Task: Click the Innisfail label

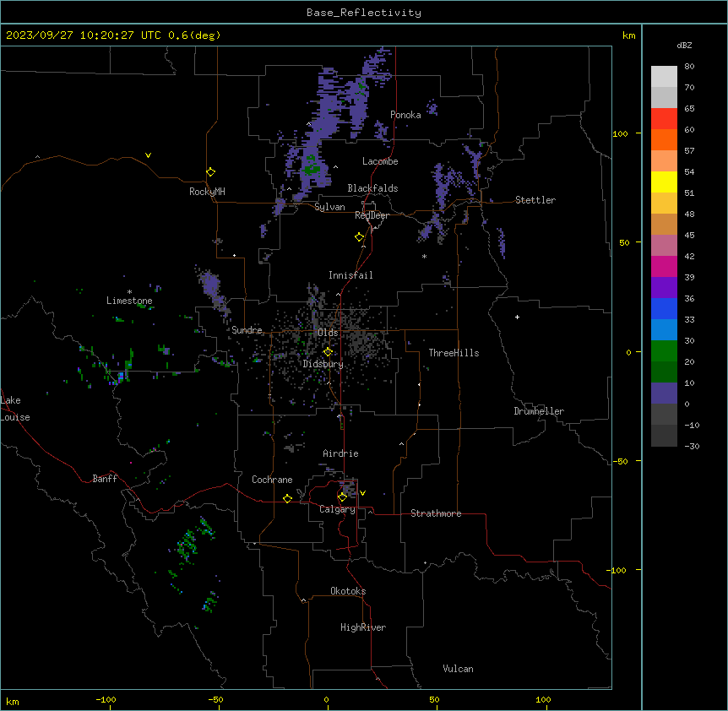Action: click(x=350, y=275)
